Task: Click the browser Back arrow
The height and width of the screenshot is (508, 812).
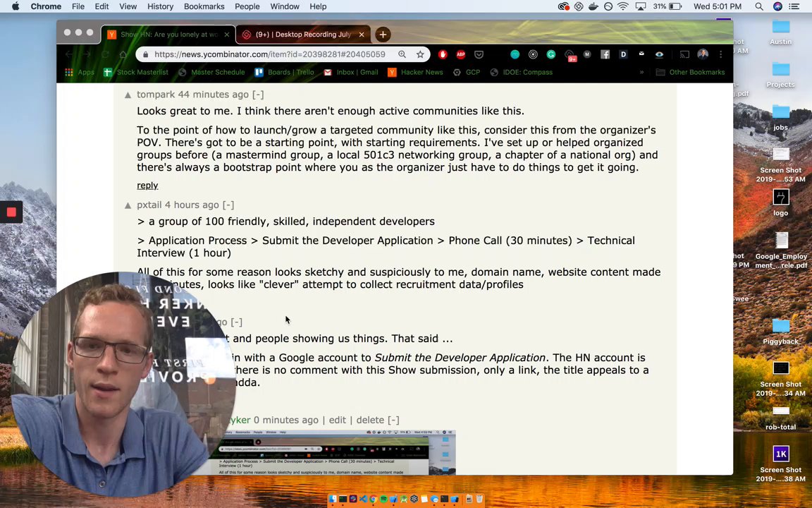Action: pyautogui.click(x=69, y=54)
